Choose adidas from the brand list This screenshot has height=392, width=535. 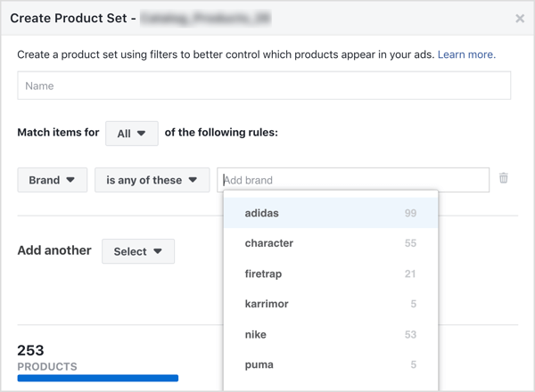point(331,213)
